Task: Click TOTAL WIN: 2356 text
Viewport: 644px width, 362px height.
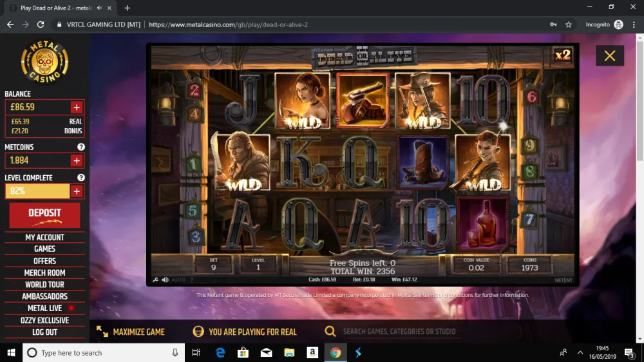Action: pyautogui.click(x=363, y=271)
